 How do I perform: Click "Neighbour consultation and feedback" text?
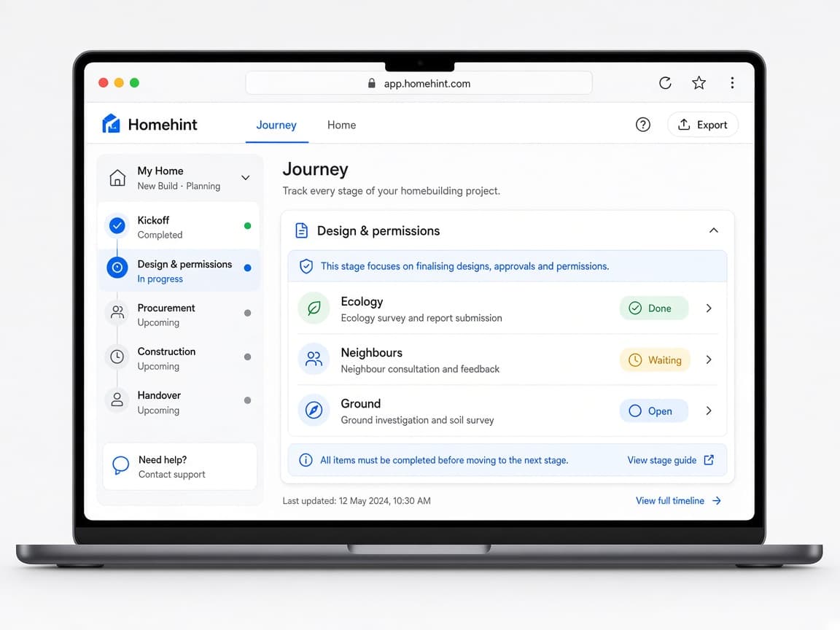tap(420, 369)
